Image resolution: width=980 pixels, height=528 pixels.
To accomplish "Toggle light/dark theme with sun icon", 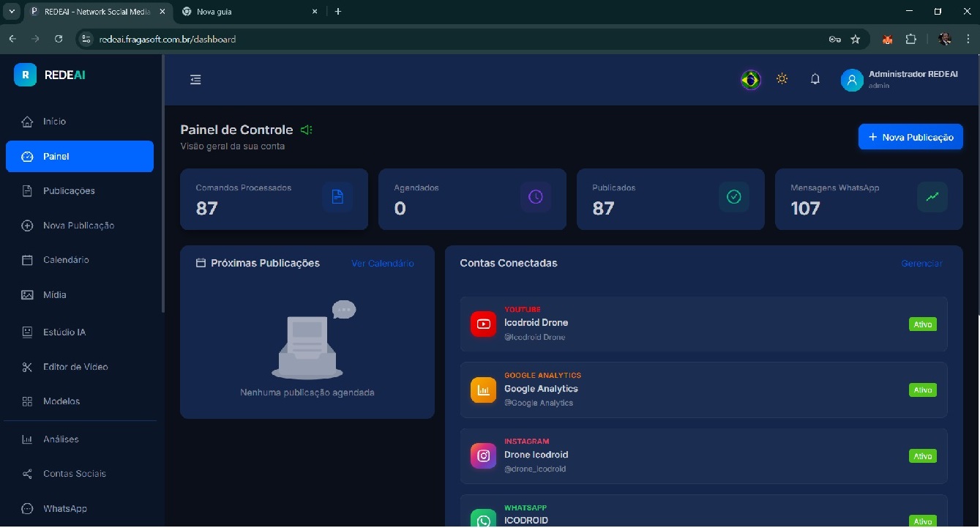I will coord(782,79).
